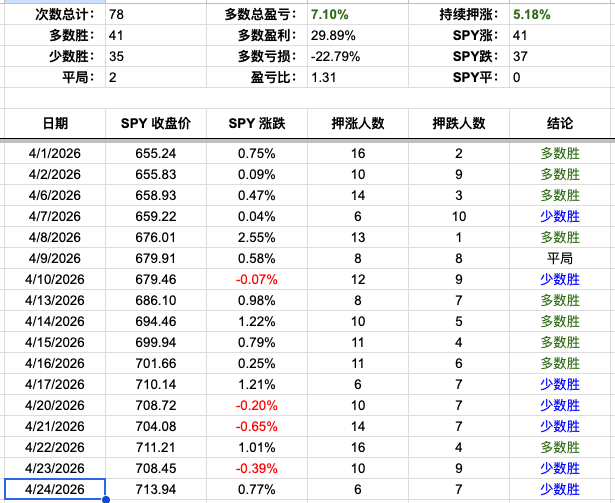The image size is (615, 503).
Task: Select closing price 676.01
Action: tap(156, 237)
